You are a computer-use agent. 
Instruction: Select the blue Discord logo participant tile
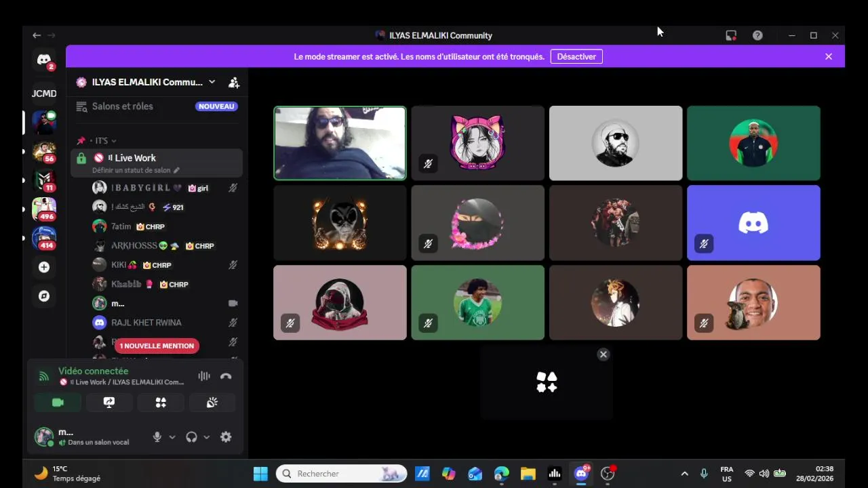click(753, 223)
